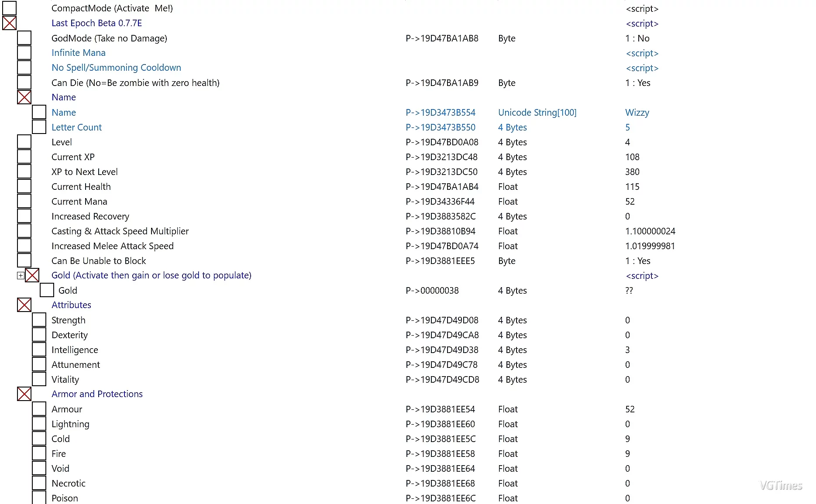Tick the Vitality checkbox
The height and width of the screenshot is (504, 816).
[39, 379]
